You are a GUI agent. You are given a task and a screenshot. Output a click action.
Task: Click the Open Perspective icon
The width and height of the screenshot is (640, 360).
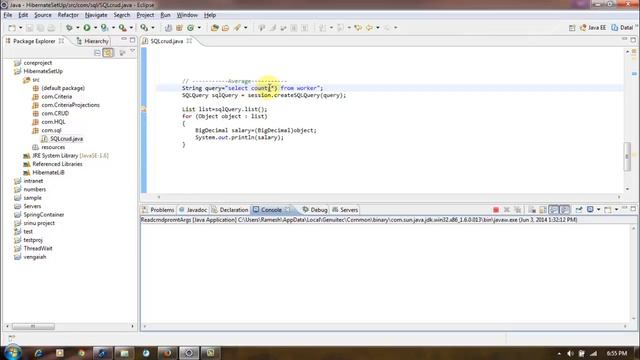click(572, 28)
